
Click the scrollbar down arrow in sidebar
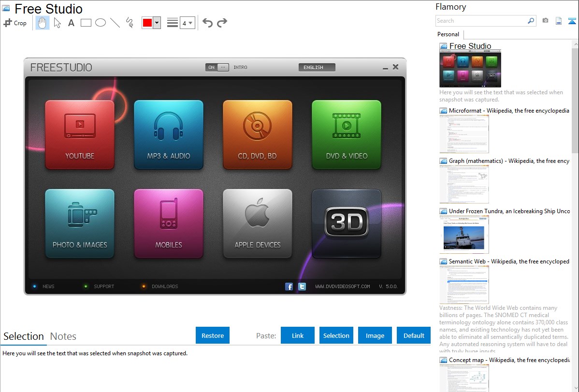[575, 388]
